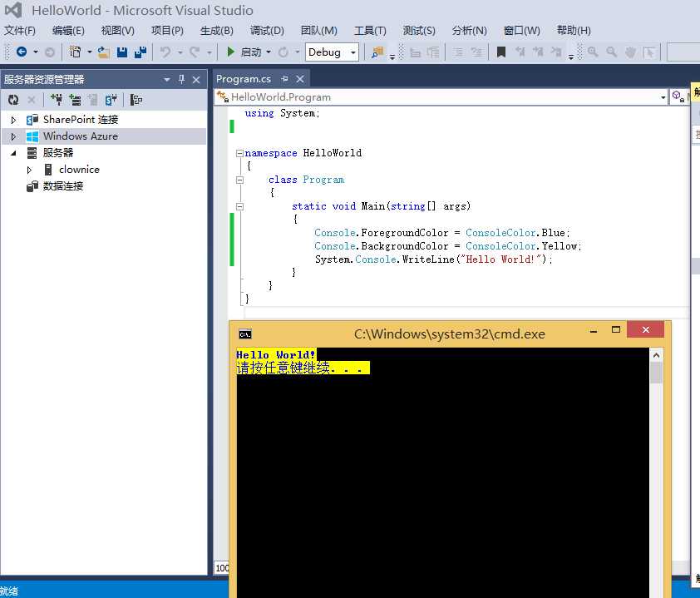Image resolution: width=700 pixels, height=598 pixels.
Task: Click the Redo arrow icon
Action: pyautogui.click(x=195, y=52)
